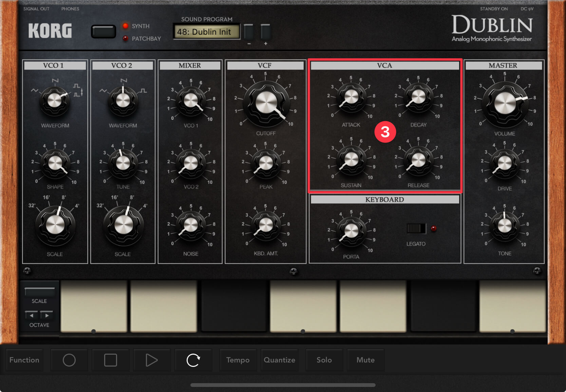The width and height of the screenshot is (566, 392).
Task: Open the Sound Program display list
Action: (x=206, y=32)
